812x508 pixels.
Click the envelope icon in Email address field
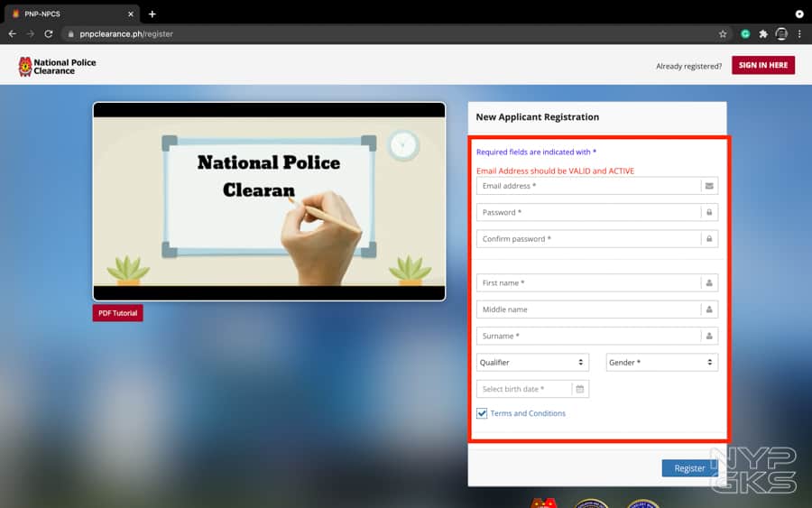point(709,186)
